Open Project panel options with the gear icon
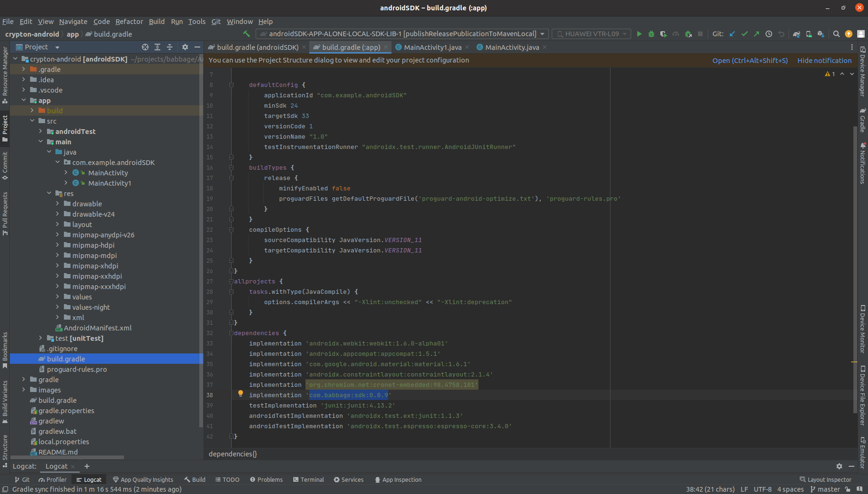Viewport: 868px width, 494px height. [185, 47]
